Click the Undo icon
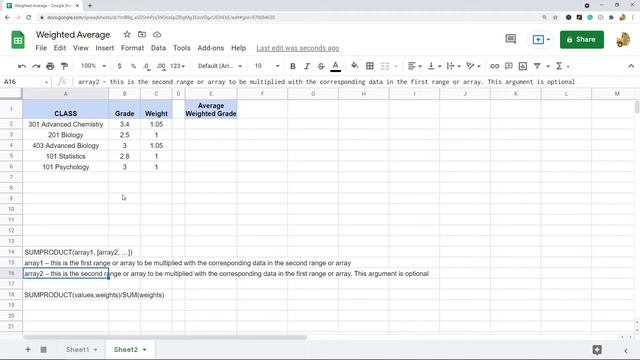The height and width of the screenshot is (360, 640). [x=22, y=66]
